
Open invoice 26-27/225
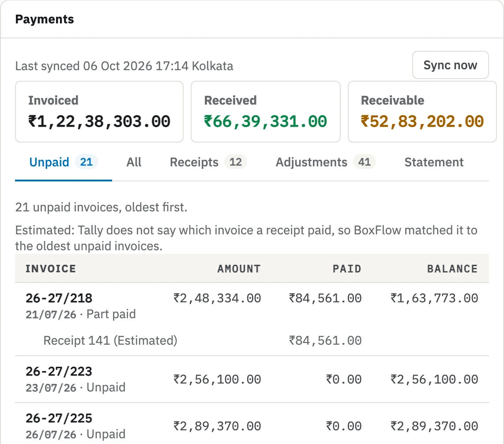[x=59, y=418]
